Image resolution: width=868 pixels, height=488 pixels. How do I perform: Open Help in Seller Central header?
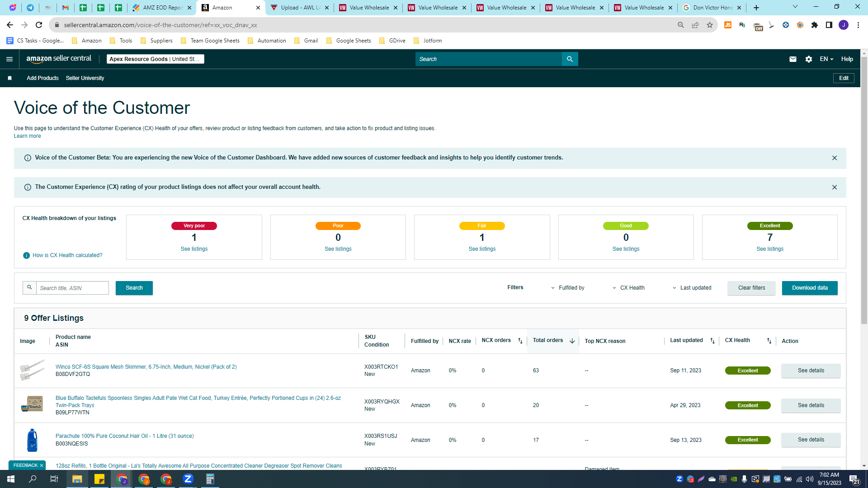pyautogui.click(x=847, y=59)
